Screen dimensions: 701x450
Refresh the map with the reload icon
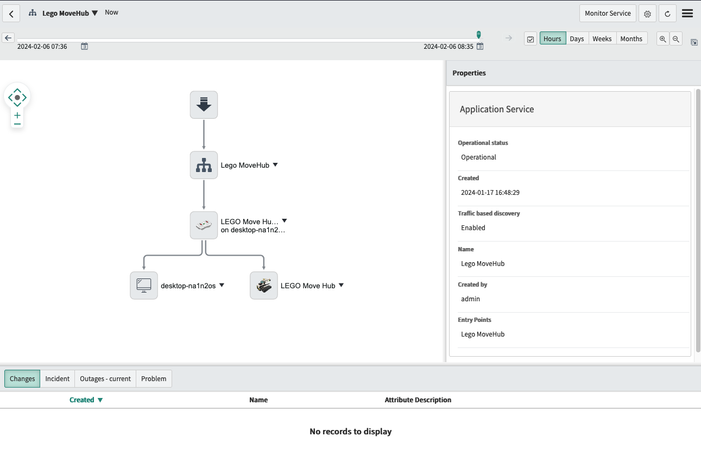click(x=667, y=14)
